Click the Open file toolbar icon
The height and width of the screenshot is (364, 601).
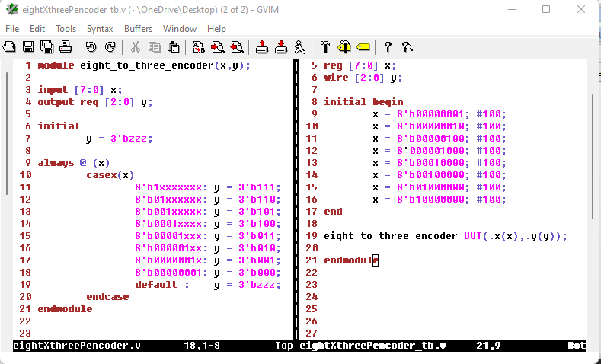point(10,47)
